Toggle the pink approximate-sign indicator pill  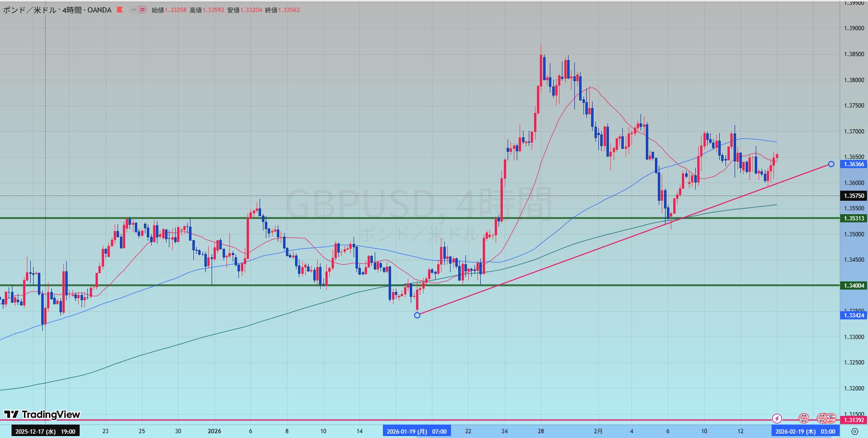[142, 10]
